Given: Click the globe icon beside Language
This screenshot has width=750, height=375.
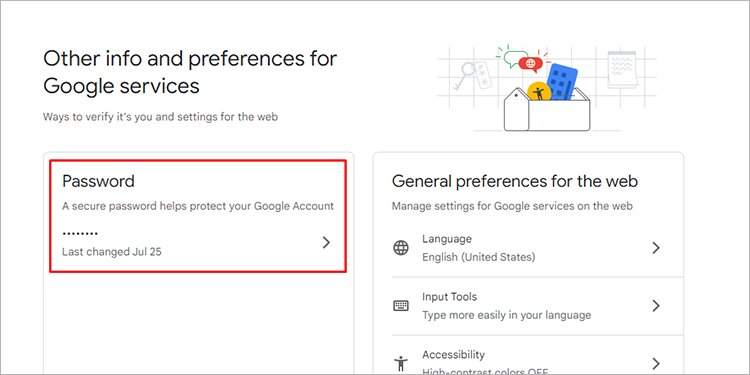Looking at the screenshot, I should 401,248.
